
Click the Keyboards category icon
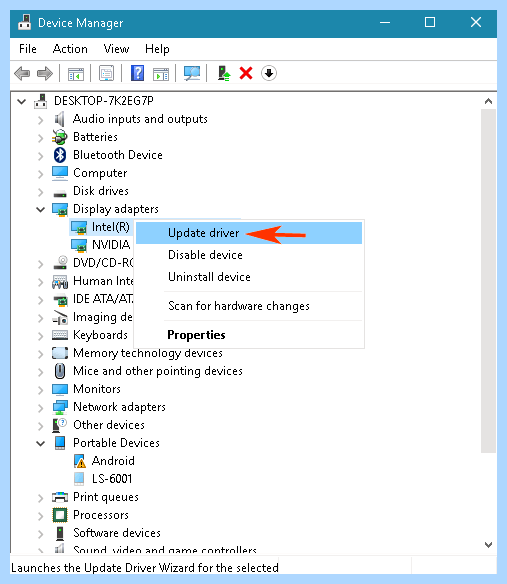tap(60, 335)
